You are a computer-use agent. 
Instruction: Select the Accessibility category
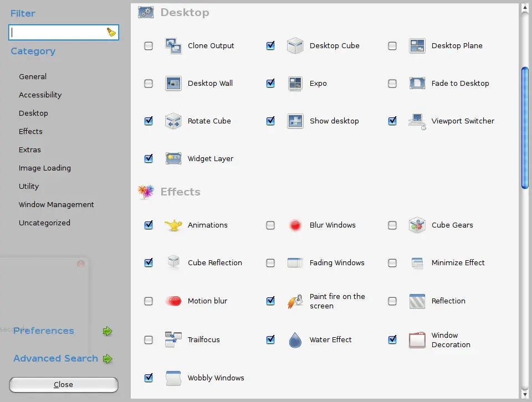40,95
